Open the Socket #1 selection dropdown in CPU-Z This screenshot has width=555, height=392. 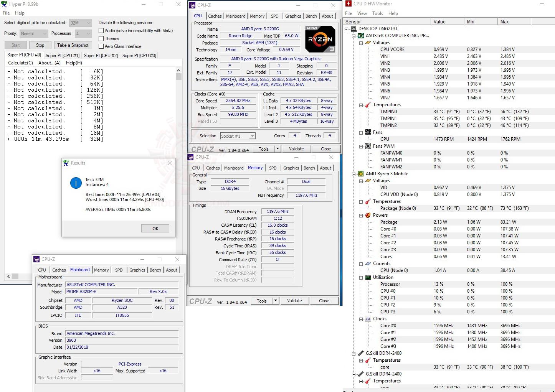[251, 135]
